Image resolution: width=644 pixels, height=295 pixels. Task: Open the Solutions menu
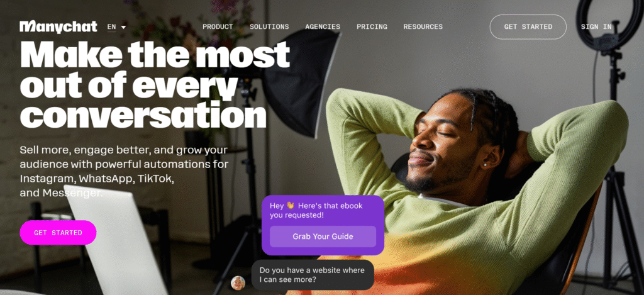click(x=269, y=26)
